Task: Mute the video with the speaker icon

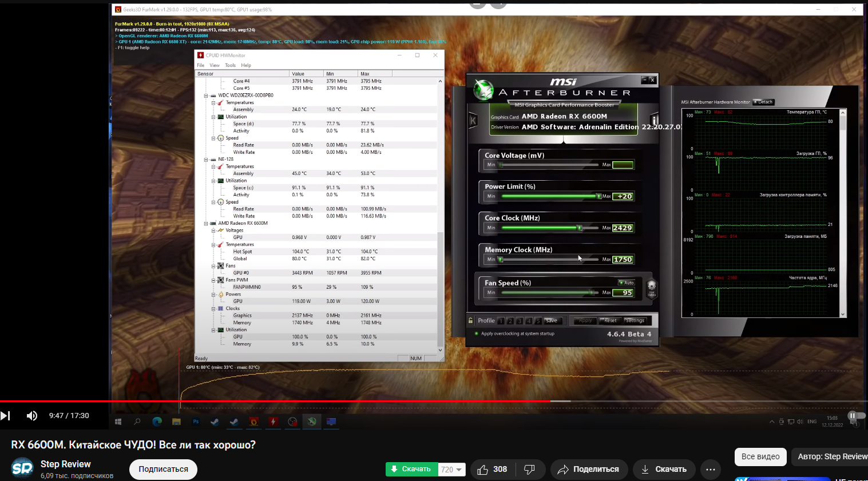Action: pyautogui.click(x=32, y=416)
